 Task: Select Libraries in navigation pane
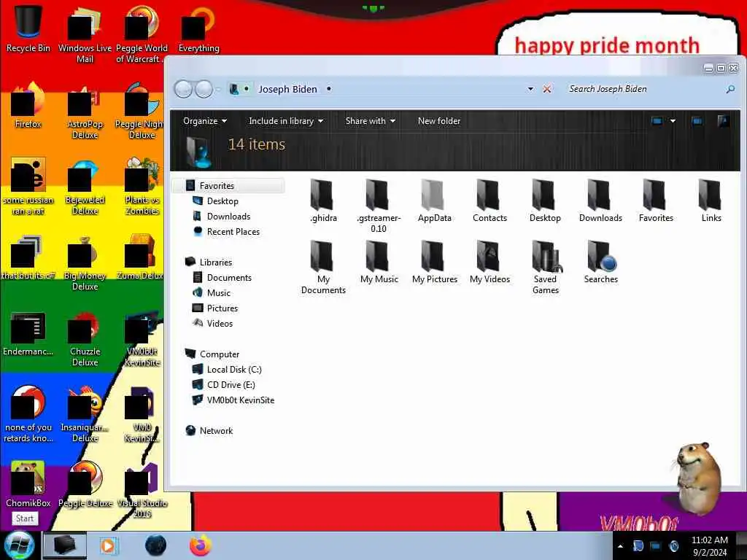pyautogui.click(x=215, y=262)
